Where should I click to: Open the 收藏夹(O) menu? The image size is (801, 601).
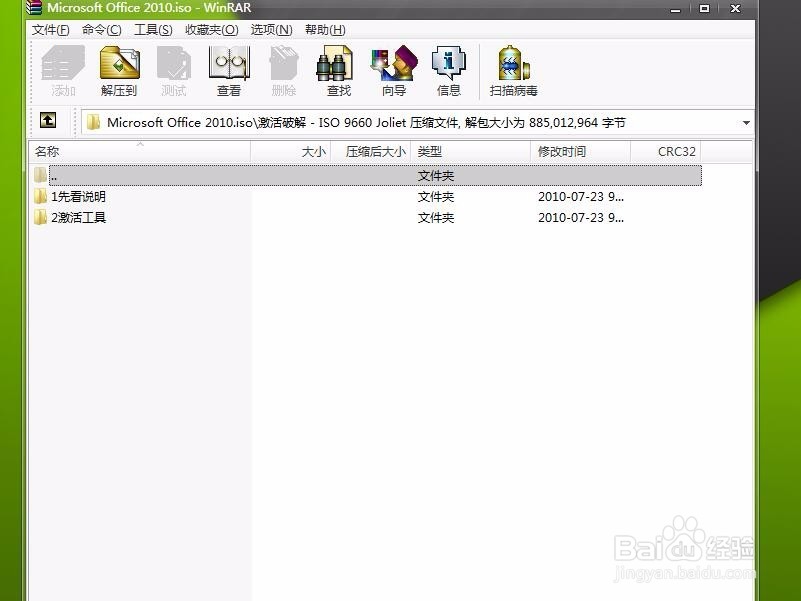tap(211, 30)
